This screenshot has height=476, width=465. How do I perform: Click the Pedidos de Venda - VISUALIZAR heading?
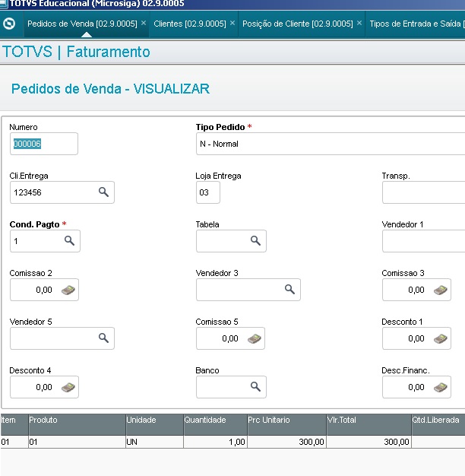pyautogui.click(x=110, y=89)
